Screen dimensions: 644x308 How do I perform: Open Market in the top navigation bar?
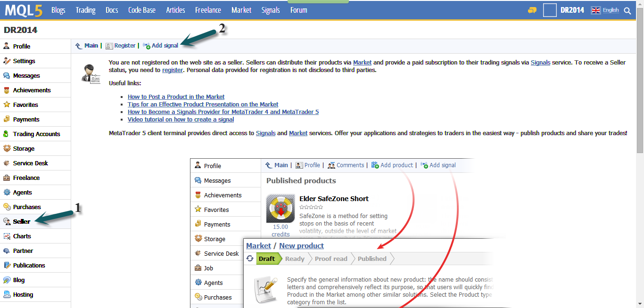point(241,10)
